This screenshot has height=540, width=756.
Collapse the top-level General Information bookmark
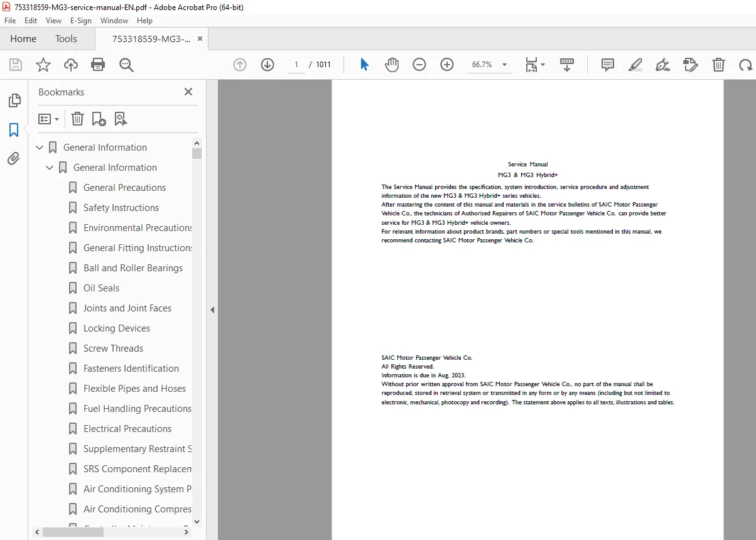(40, 148)
